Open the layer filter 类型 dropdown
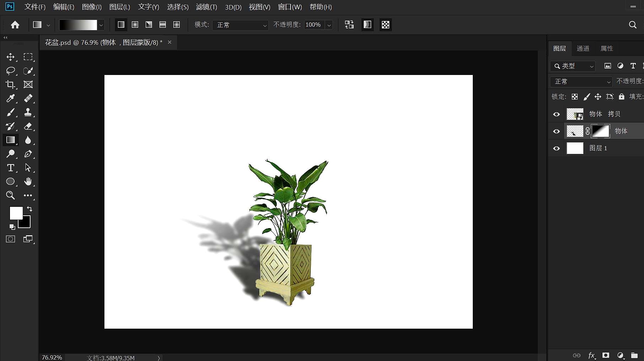Image resolution: width=644 pixels, height=361 pixels. point(573,66)
